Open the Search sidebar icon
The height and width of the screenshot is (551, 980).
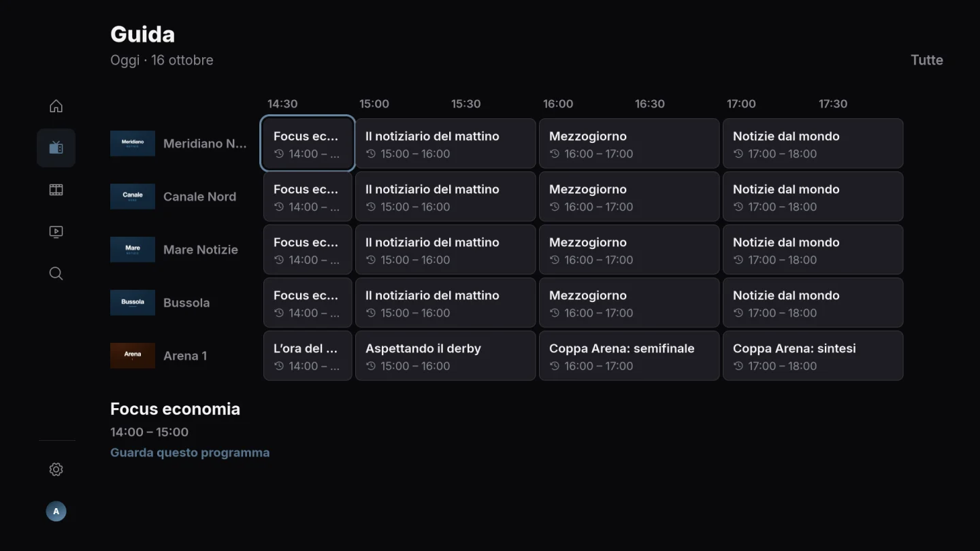[x=56, y=273]
